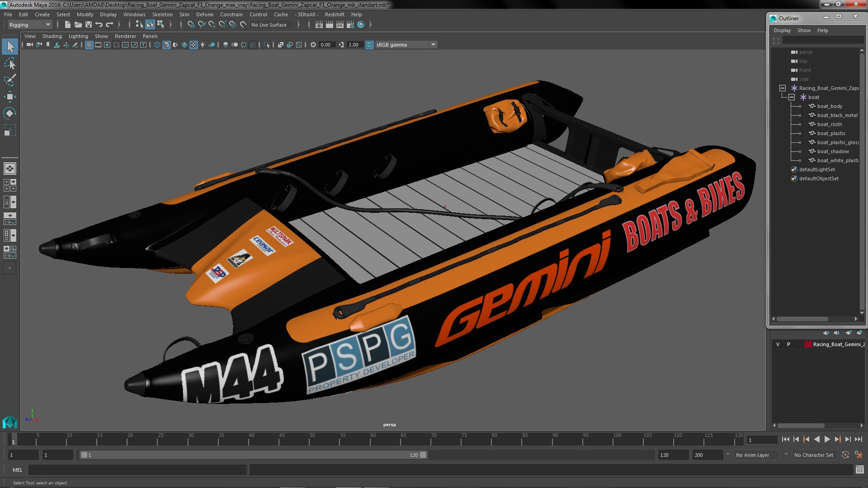Step forward one key
The width and height of the screenshot is (868, 488).
coord(838,439)
